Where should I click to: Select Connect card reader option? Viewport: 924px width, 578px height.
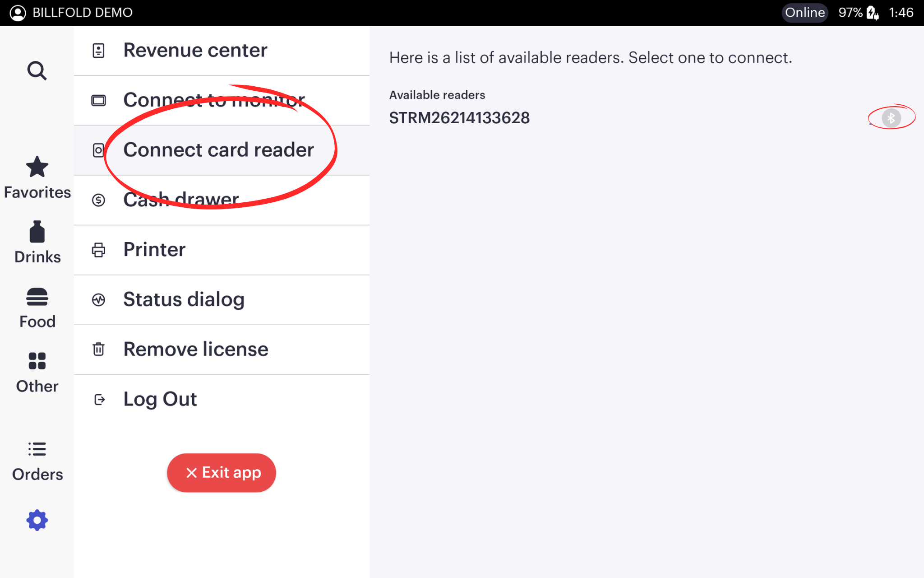click(x=218, y=150)
